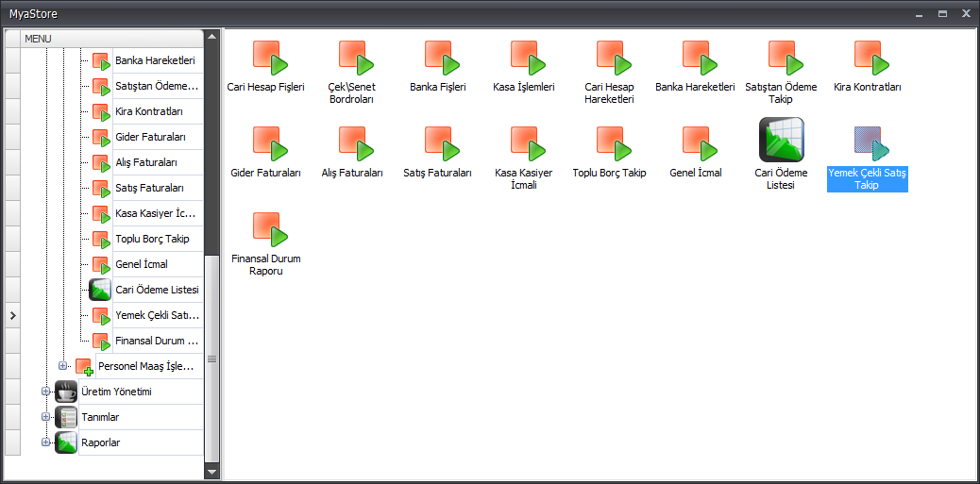Open Banka Hareketleri icon in main panel
The height and width of the screenshot is (484, 980).
point(700,58)
